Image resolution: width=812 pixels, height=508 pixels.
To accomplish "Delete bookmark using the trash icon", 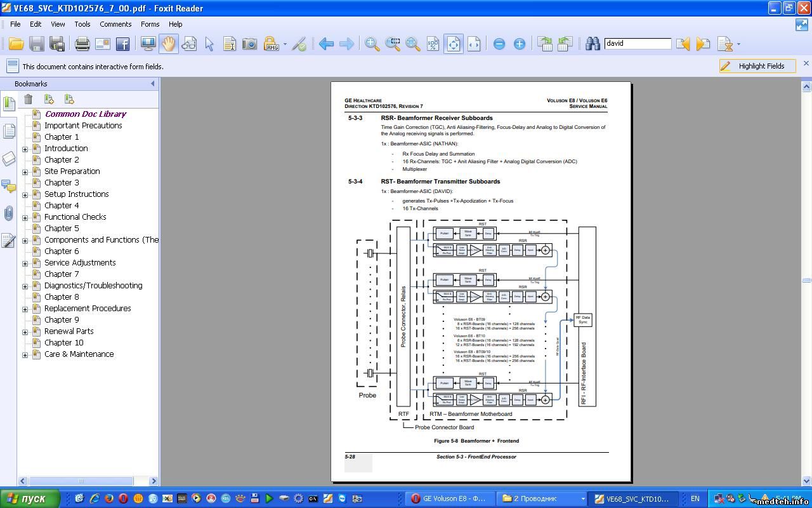I will pos(29,99).
